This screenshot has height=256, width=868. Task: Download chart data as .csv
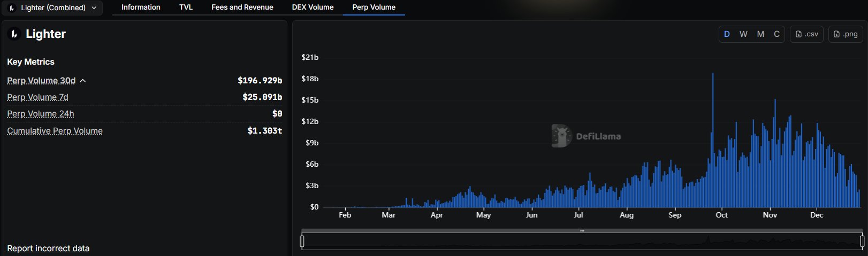pos(806,34)
